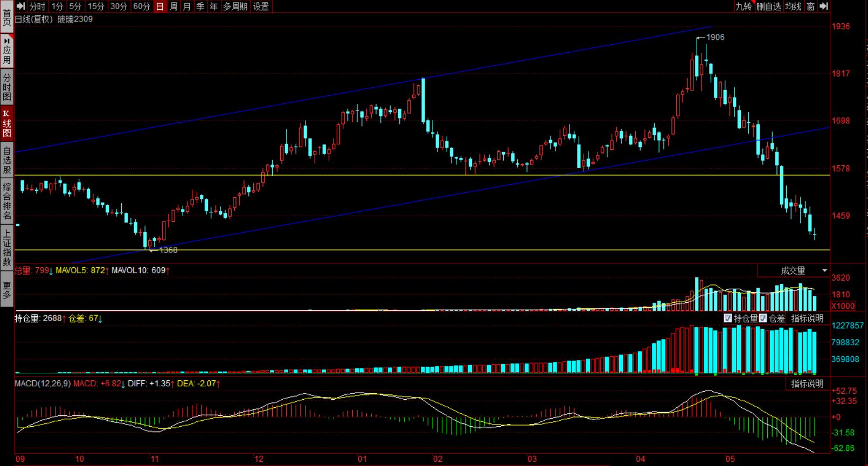868x466 pixels.
Task: Select the K线图 sidebar tab
Action: click(x=6, y=123)
